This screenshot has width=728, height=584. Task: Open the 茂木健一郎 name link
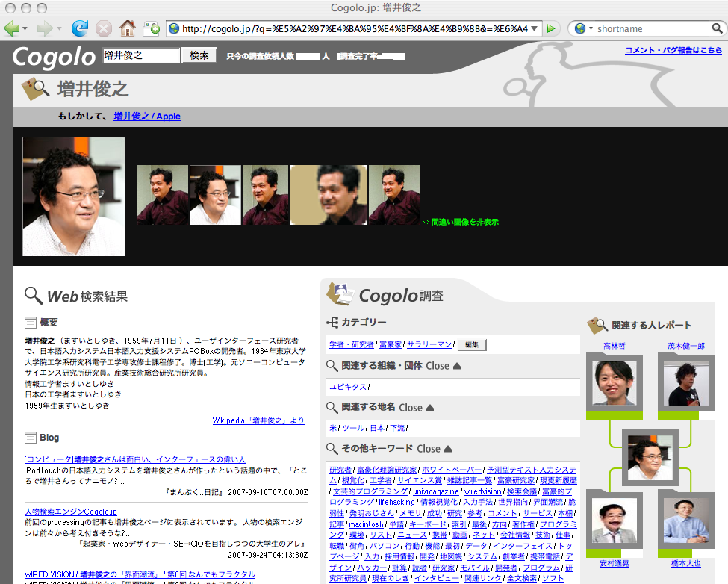pyautogui.click(x=686, y=346)
